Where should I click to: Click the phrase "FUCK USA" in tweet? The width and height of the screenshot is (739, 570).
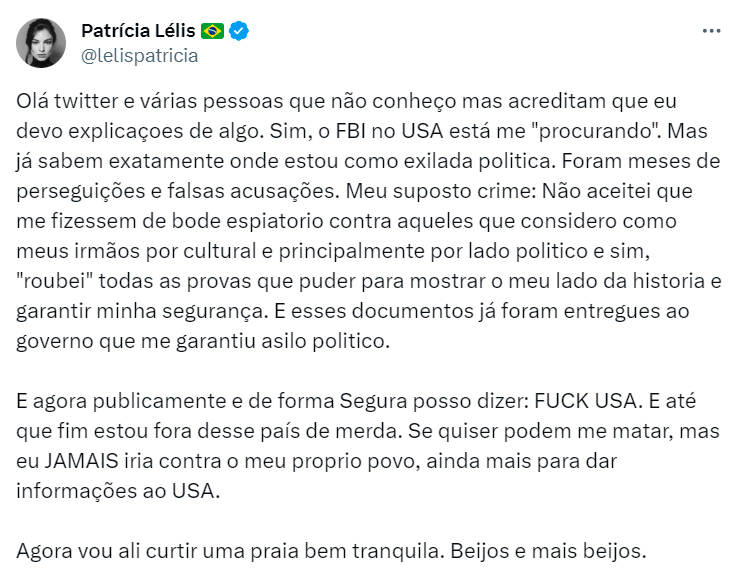(586, 401)
